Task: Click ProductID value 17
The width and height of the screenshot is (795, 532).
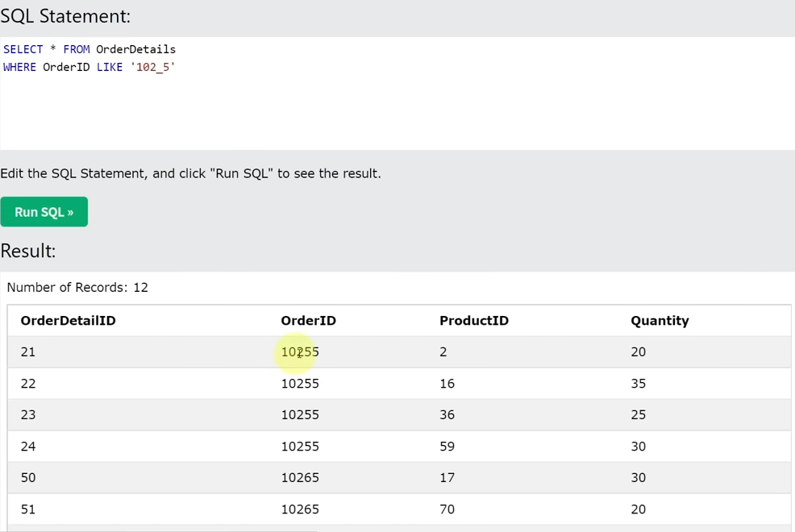Action: click(447, 478)
